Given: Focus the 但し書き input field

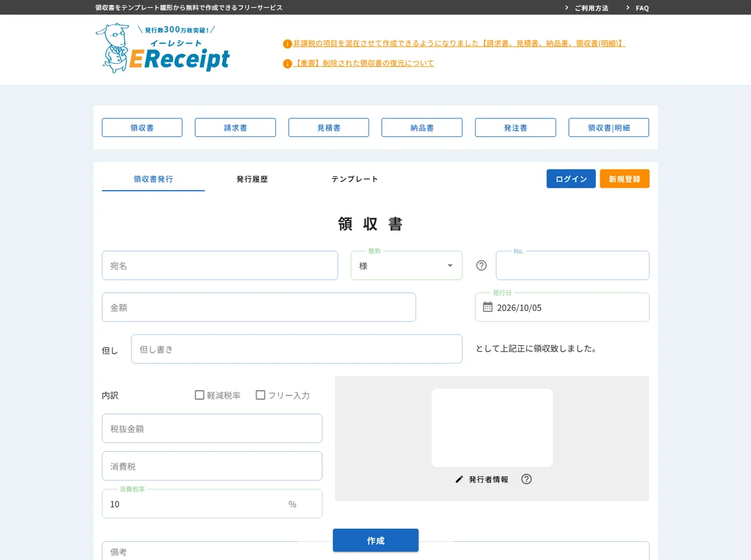Looking at the screenshot, I should 297,349.
